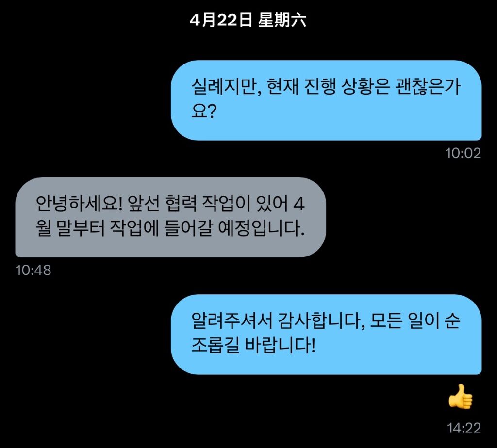Screen dimensions: 497x448
Task: Click the word 바랍니다! in the last message
Action: tap(281, 345)
